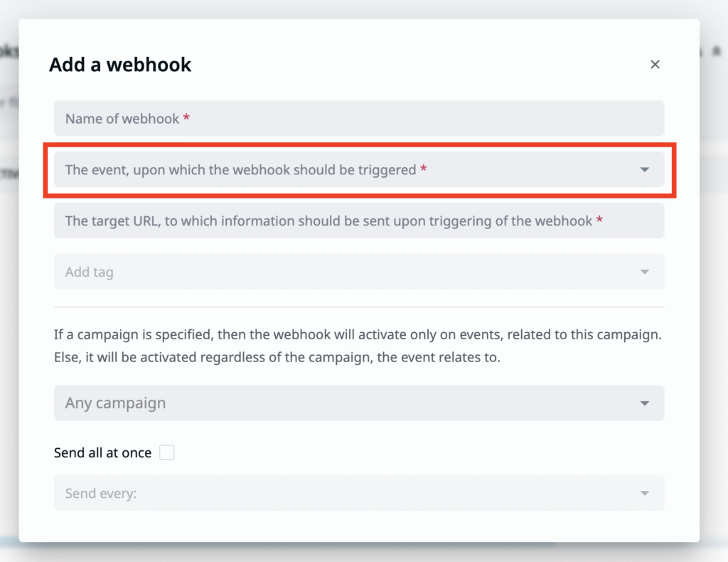Click the asterisk after the trigger event label
Viewport: 728px width, 562px height.
424,169
